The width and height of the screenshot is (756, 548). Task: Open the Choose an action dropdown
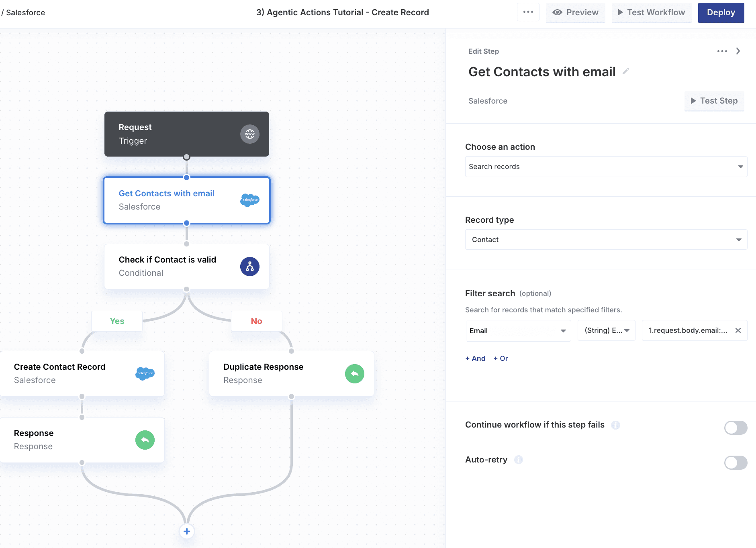[606, 167]
